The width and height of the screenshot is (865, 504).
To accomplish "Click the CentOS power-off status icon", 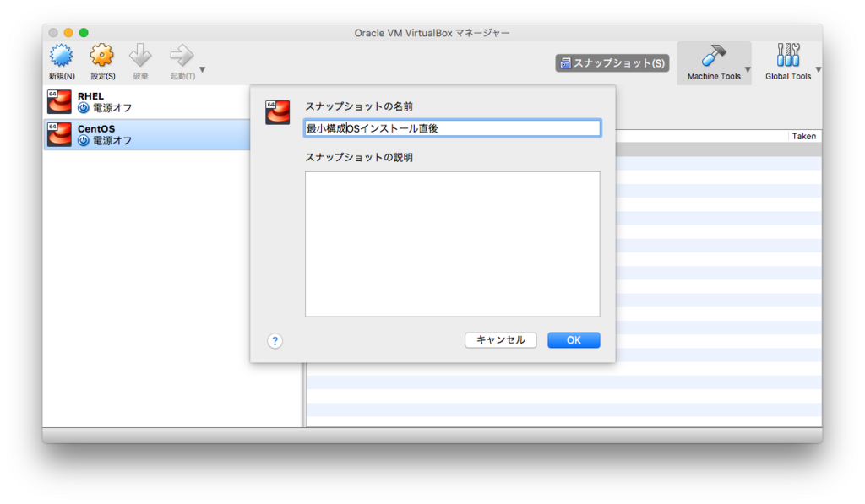I will (x=84, y=141).
